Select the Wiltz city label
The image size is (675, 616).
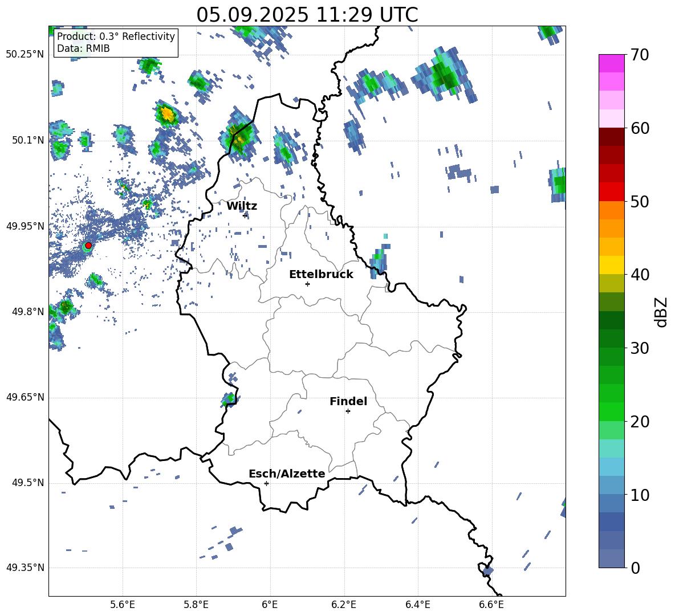tap(242, 206)
